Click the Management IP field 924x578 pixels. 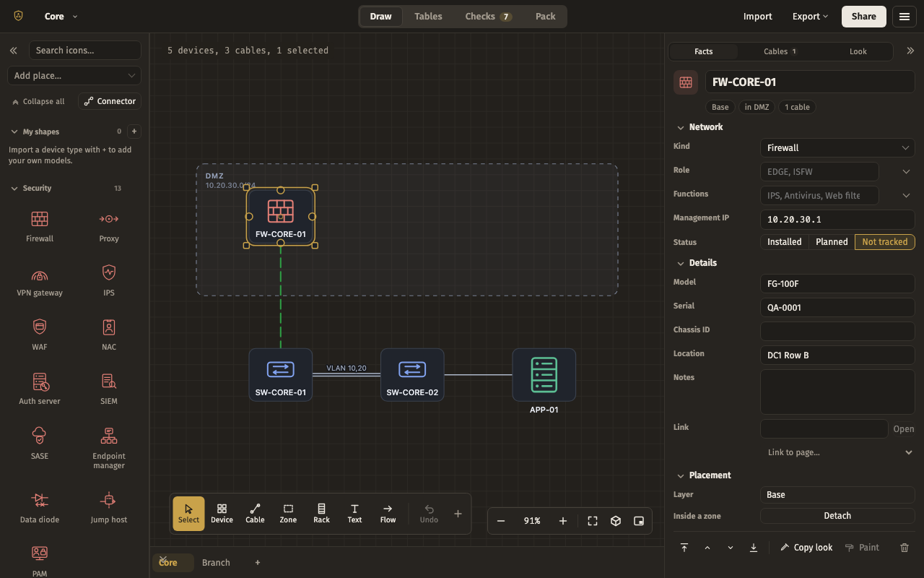pyautogui.click(x=837, y=219)
